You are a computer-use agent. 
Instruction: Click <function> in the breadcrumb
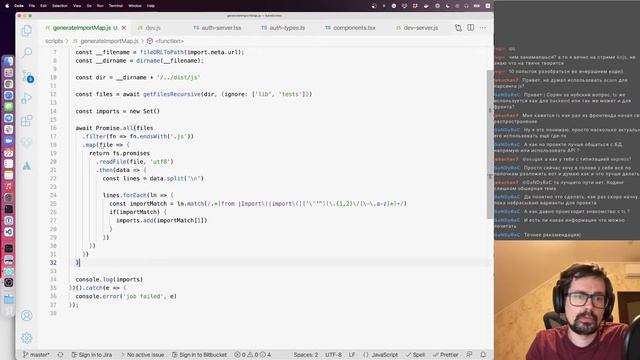(169, 41)
